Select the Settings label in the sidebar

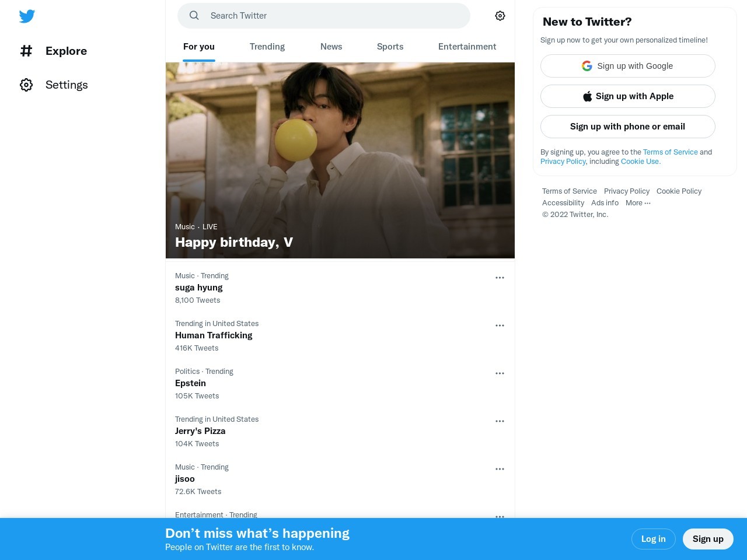67,85
